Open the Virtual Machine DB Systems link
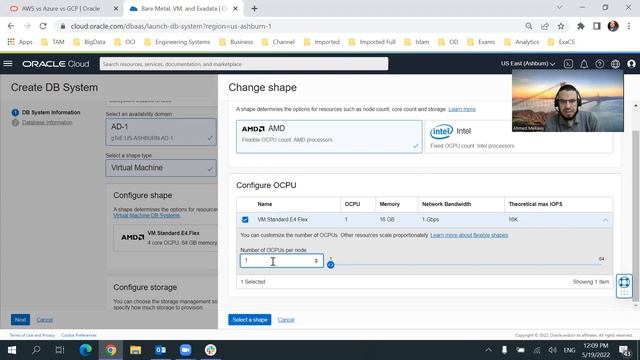The width and height of the screenshot is (640, 360). pos(147,215)
